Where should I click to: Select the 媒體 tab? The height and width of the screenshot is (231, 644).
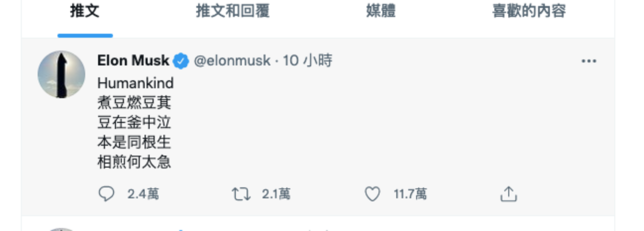pyautogui.click(x=380, y=12)
